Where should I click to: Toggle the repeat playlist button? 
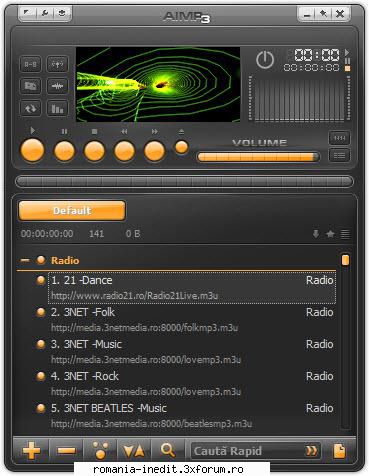coord(31,108)
